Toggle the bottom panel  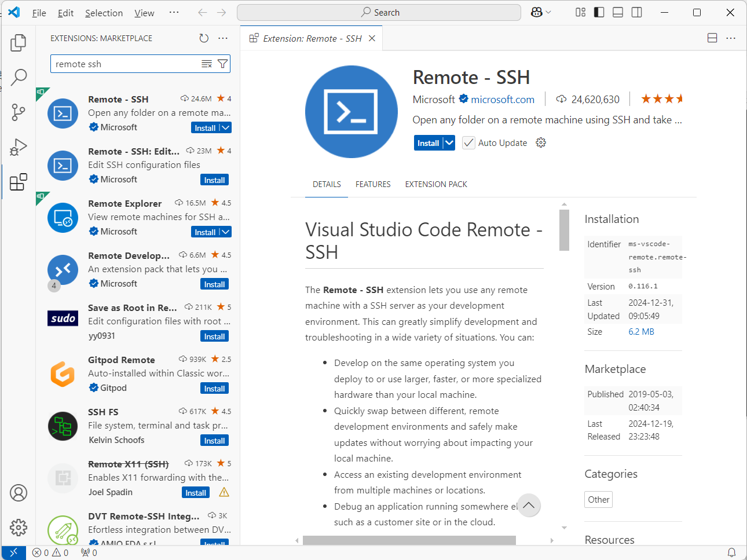tap(618, 12)
